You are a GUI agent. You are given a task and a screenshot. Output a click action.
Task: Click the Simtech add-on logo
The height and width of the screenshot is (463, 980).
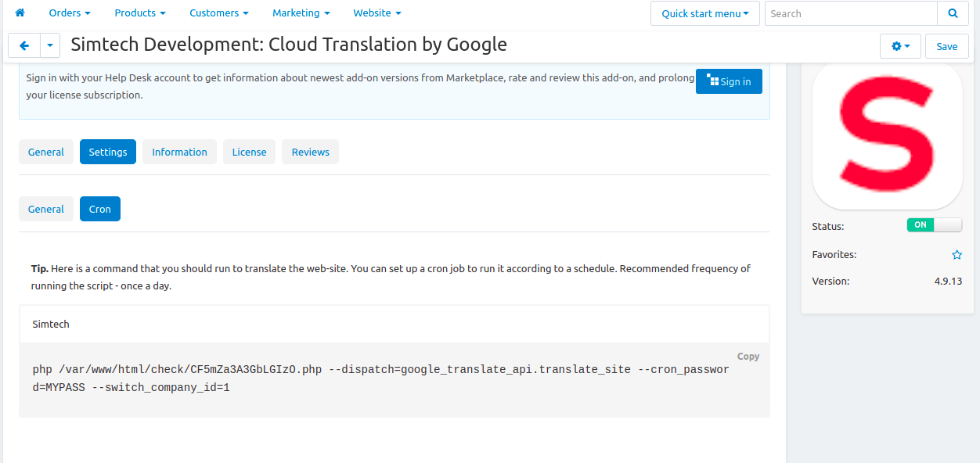887,136
